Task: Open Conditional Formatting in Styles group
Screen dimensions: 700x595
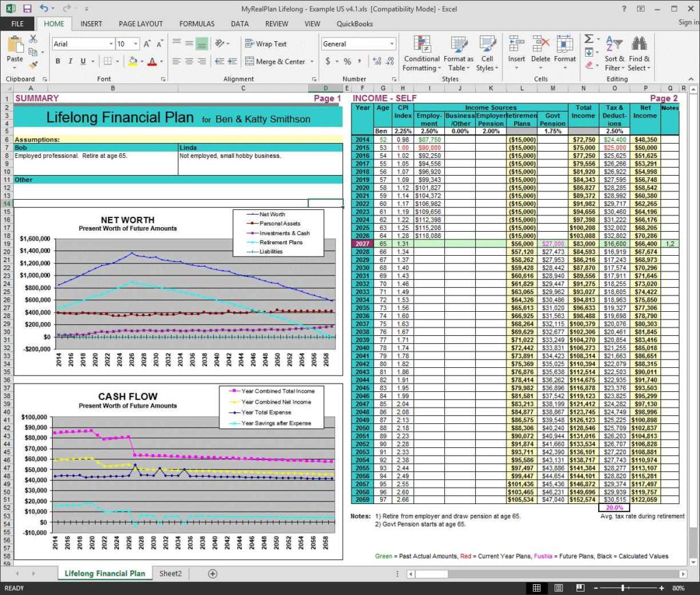Action: pyautogui.click(x=422, y=52)
